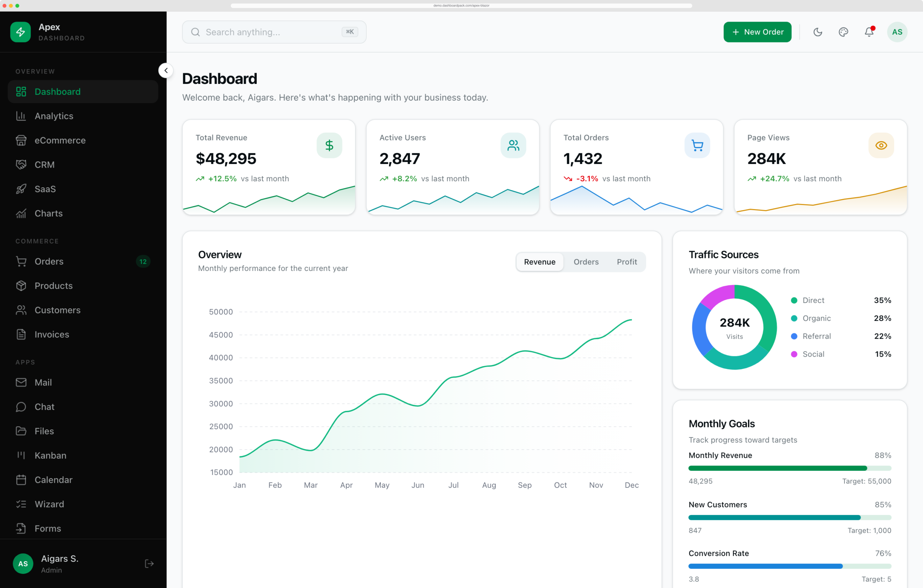Click the Traffic Sources card title
Screen dimensions: 923x588
(x=724, y=255)
